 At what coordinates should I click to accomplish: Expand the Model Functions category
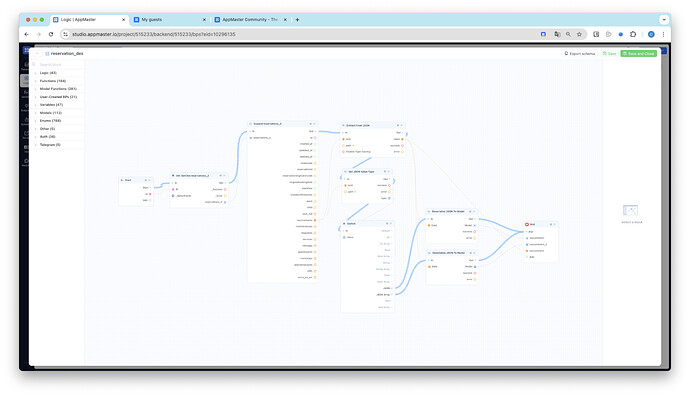pos(58,89)
